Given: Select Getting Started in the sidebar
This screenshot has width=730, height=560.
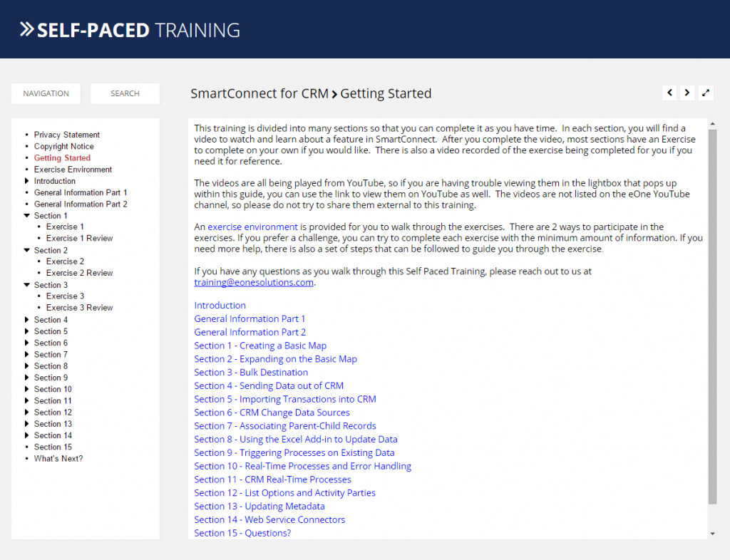Looking at the screenshot, I should click(x=62, y=157).
